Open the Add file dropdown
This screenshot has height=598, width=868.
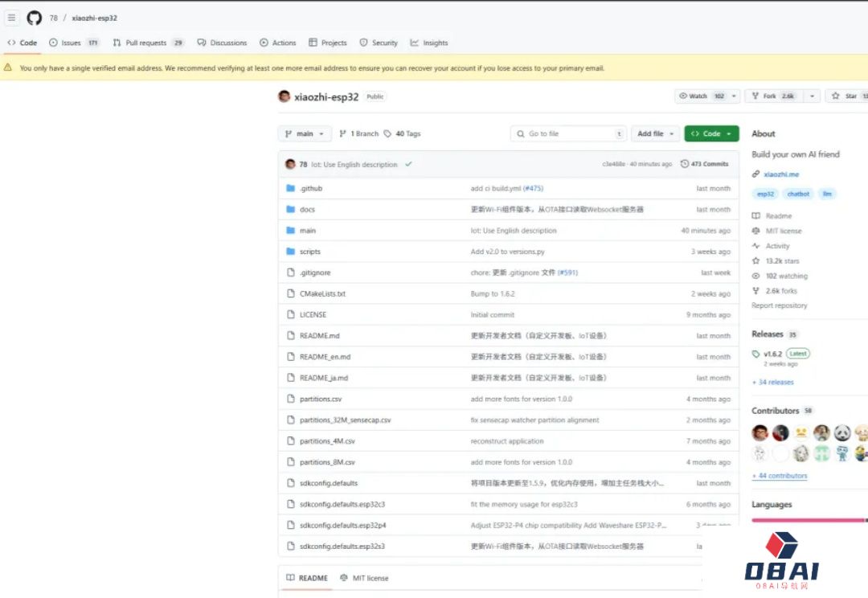click(x=656, y=133)
